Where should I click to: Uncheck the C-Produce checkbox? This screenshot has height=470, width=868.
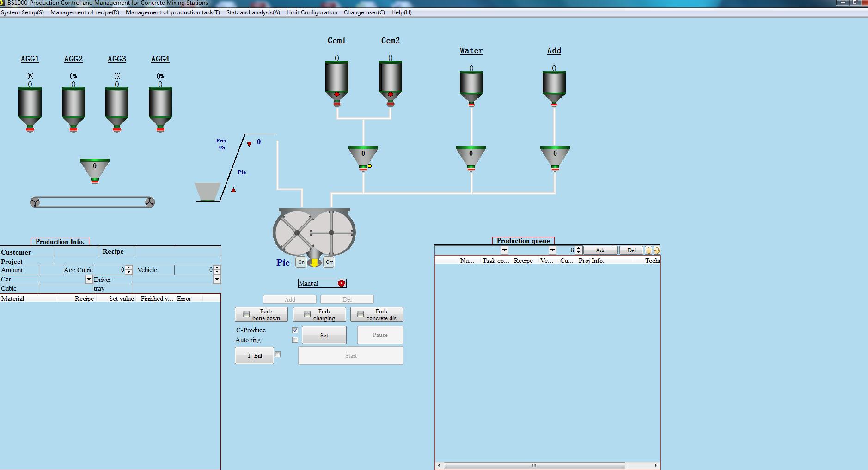(295, 330)
